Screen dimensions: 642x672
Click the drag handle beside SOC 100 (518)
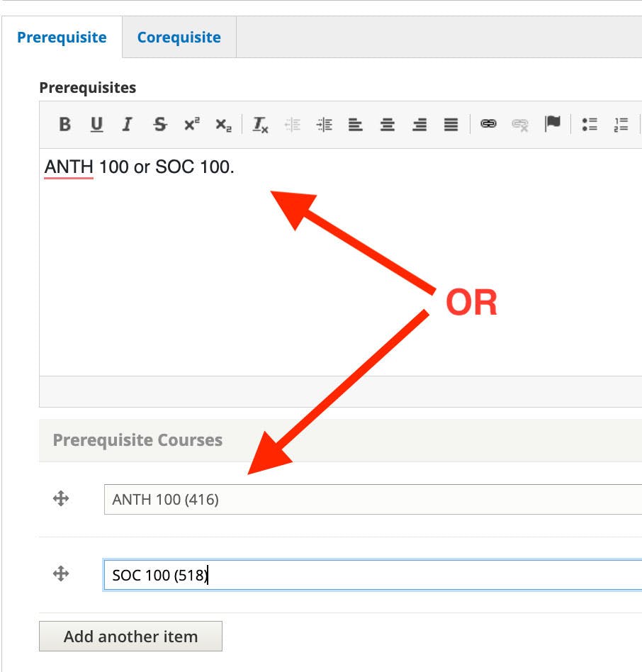coord(61,574)
